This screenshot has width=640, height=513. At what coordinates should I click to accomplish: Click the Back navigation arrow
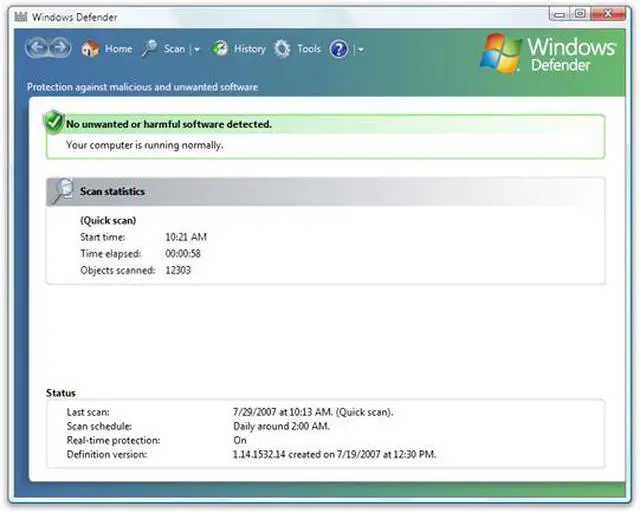pos(38,48)
